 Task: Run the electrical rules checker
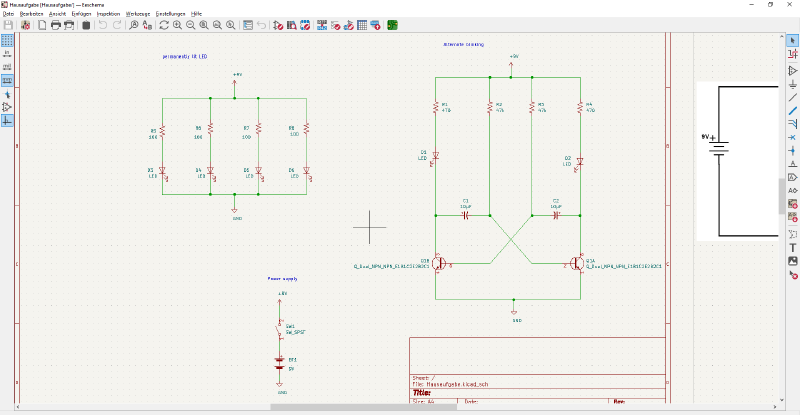click(x=335, y=25)
